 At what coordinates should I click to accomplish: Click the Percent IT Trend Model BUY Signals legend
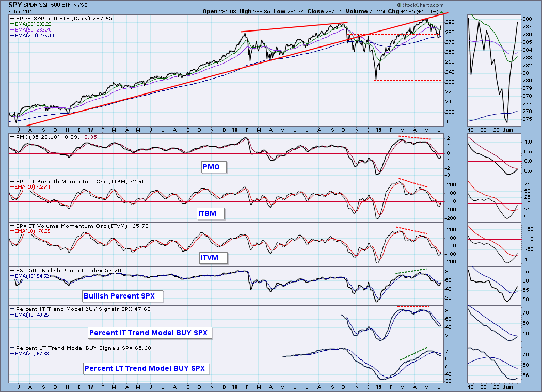(80, 309)
